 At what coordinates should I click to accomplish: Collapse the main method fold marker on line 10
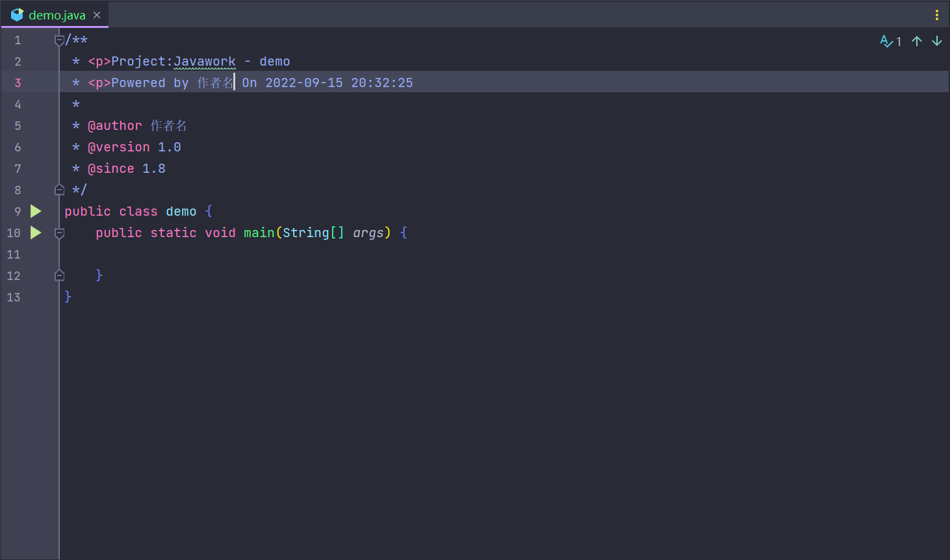[59, 233]
